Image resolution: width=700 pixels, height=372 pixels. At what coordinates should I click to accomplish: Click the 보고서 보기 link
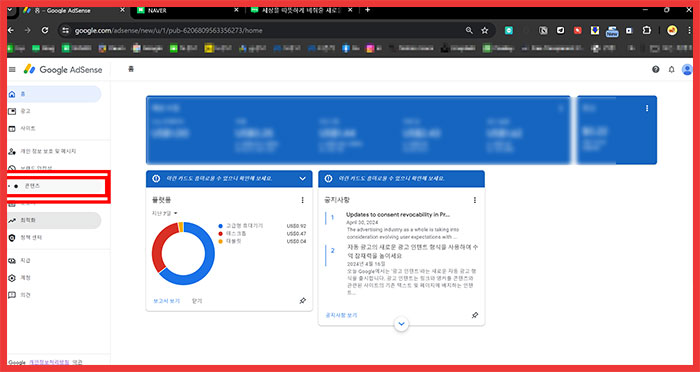166,301
